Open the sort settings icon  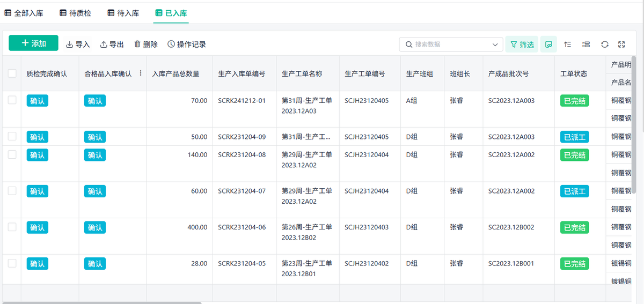pyautogui.click(x=567, y=45)
